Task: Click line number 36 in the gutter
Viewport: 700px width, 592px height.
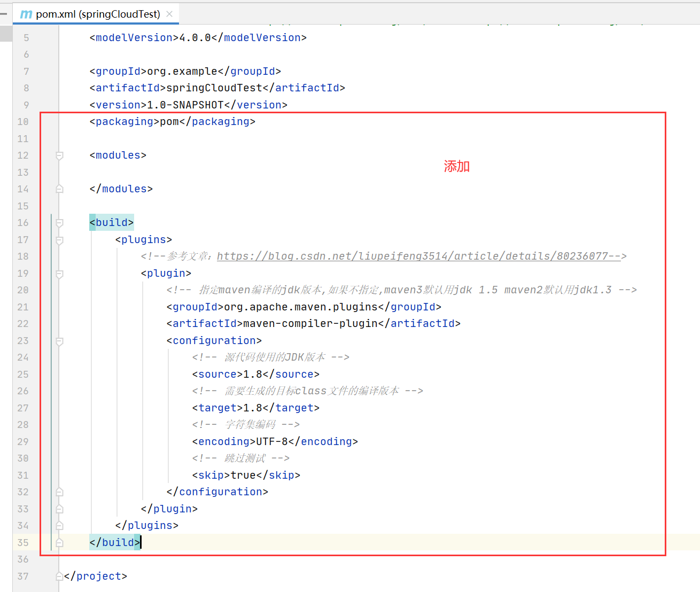Action: [23, 559]
